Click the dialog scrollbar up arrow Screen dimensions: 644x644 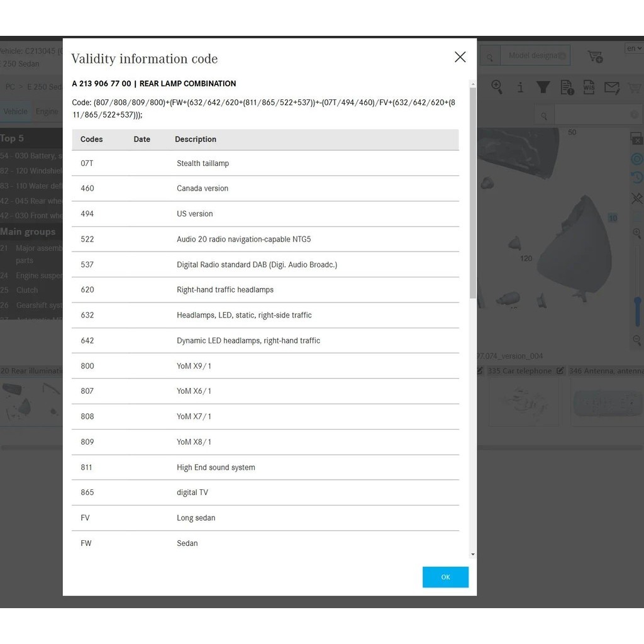pos(473,84)
